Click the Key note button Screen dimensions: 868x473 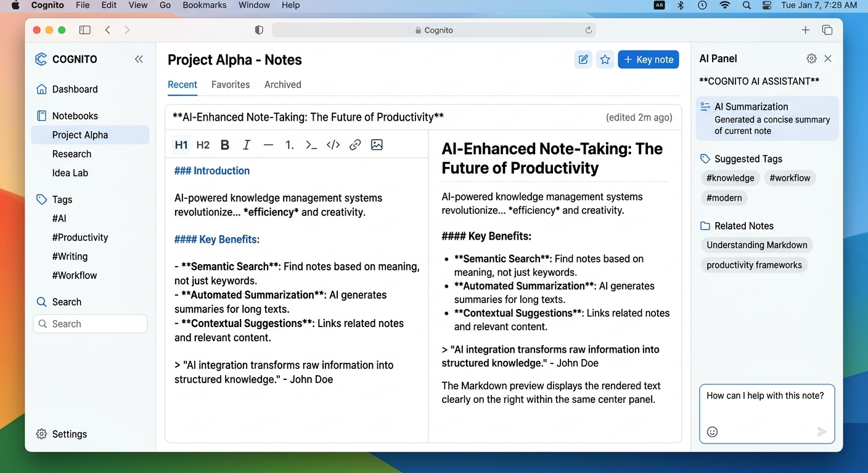[x=649, y=60]
